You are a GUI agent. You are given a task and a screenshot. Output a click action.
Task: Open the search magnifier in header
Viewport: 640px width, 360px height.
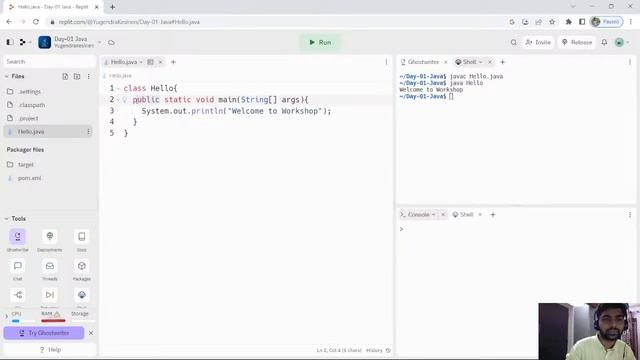[513, 42]
